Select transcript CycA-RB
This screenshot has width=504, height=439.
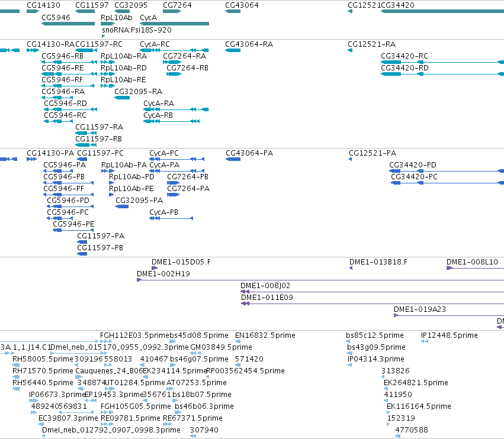click(158, 115)
